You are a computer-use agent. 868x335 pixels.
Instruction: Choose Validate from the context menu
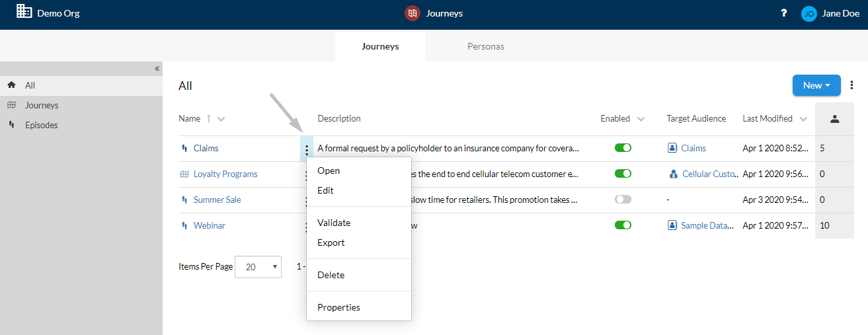click(x=359, y=223)
